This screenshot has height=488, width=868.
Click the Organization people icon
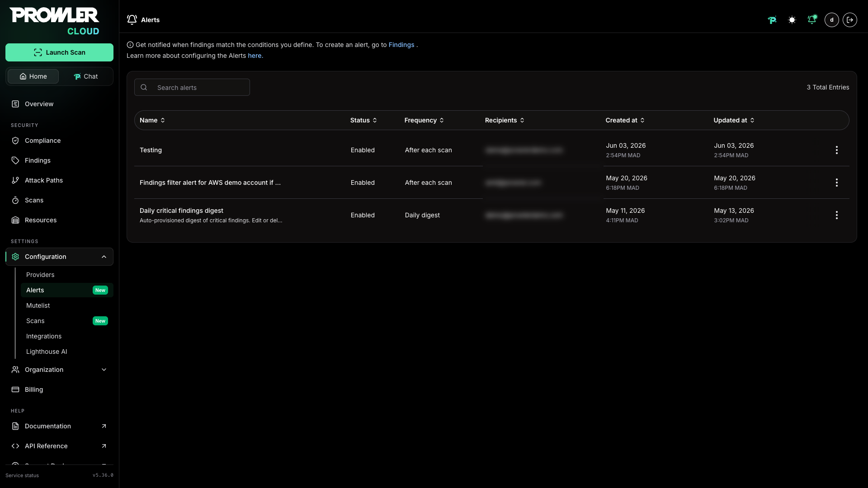pyautogui.click(x=15, y=370)
